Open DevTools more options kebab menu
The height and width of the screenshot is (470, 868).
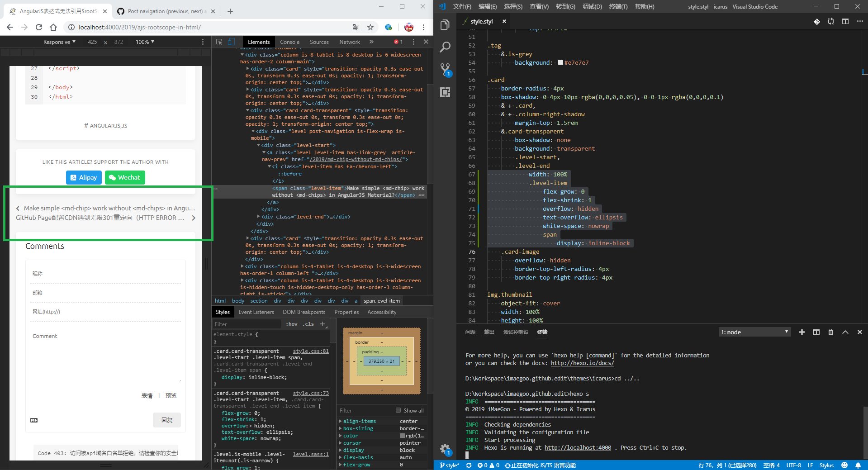tap(413, 42)
